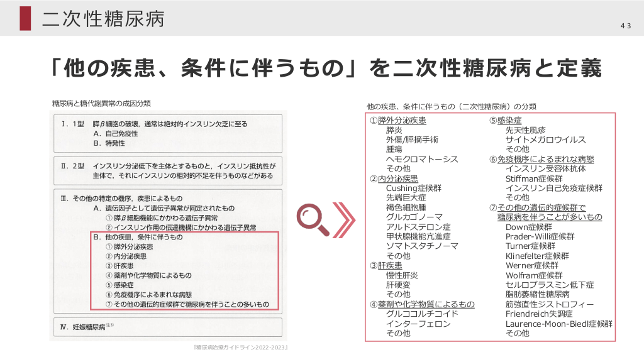Click the 糖尿病治療ガイドライン2022-2023 source citation
Image resolution: width=644 pixels, height=362 pixels.
click(241, 347)
